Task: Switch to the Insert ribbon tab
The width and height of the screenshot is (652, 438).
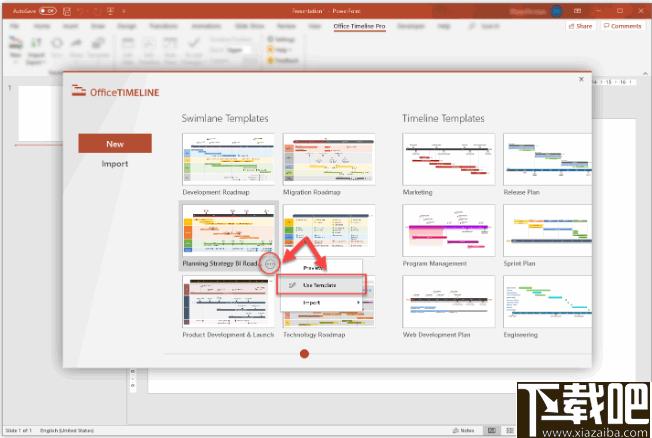Action: [x=70, y=26]
